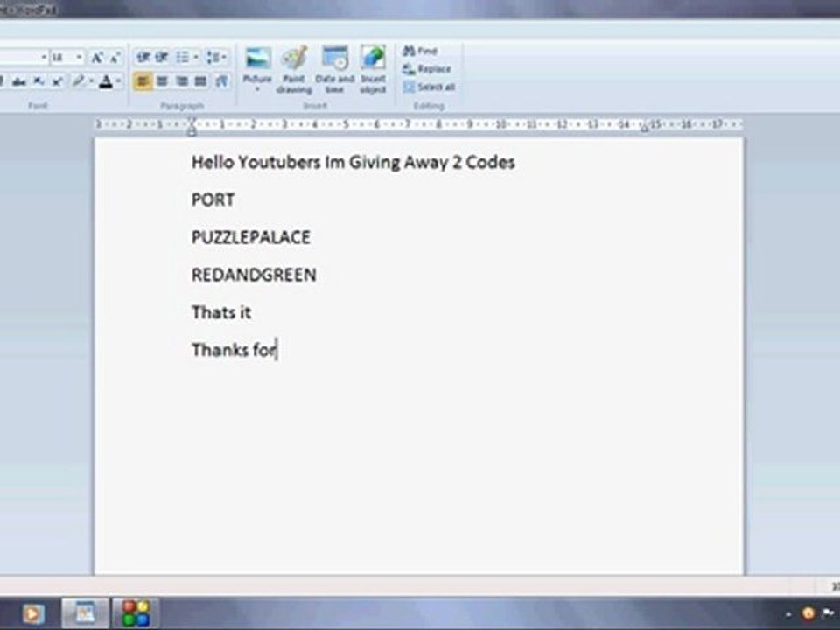Click the word PORT in the document
The image size is (840, 630).
[213, 199]
